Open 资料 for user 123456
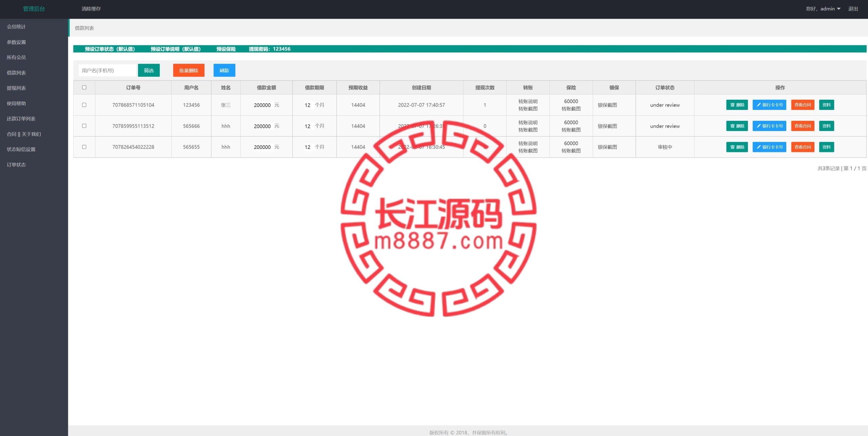 826,105
